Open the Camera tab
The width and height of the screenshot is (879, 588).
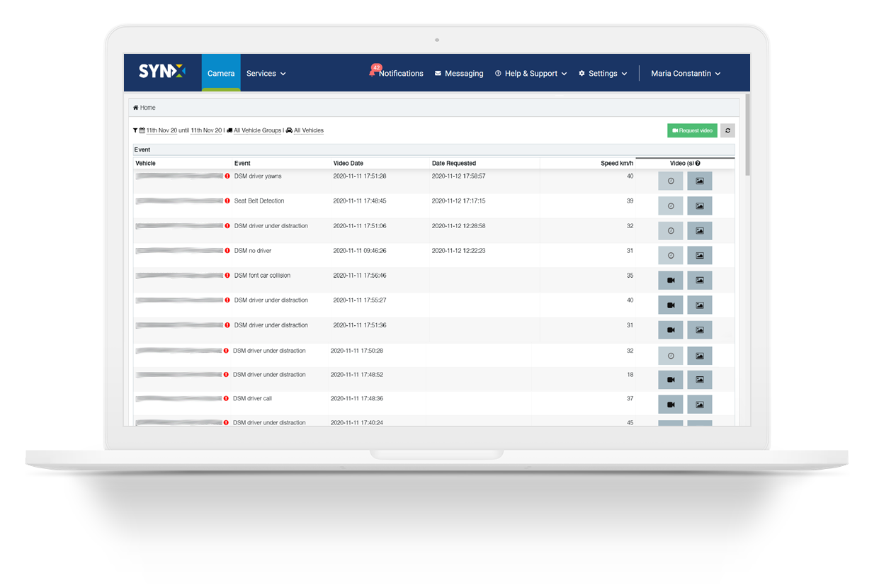tap(221, 73)
